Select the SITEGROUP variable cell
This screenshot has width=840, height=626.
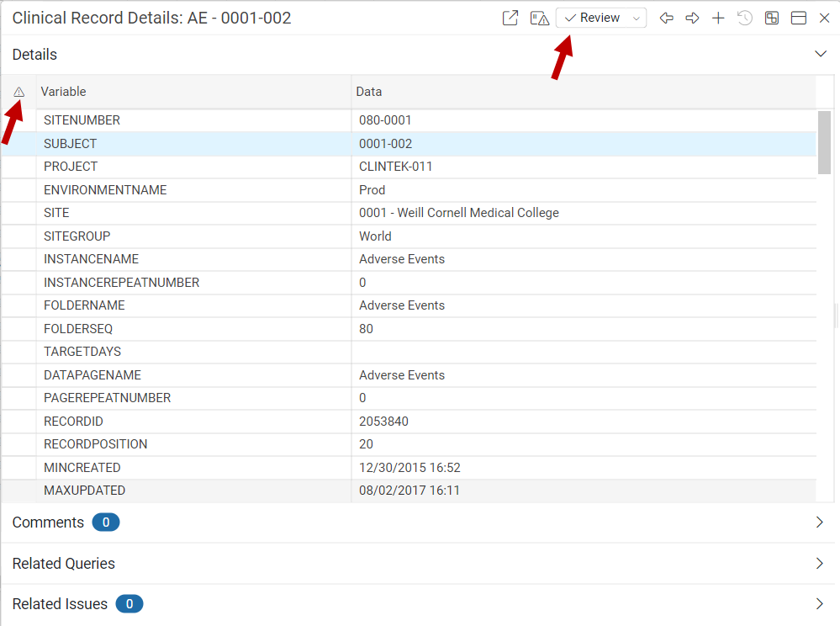pos(194,236)
